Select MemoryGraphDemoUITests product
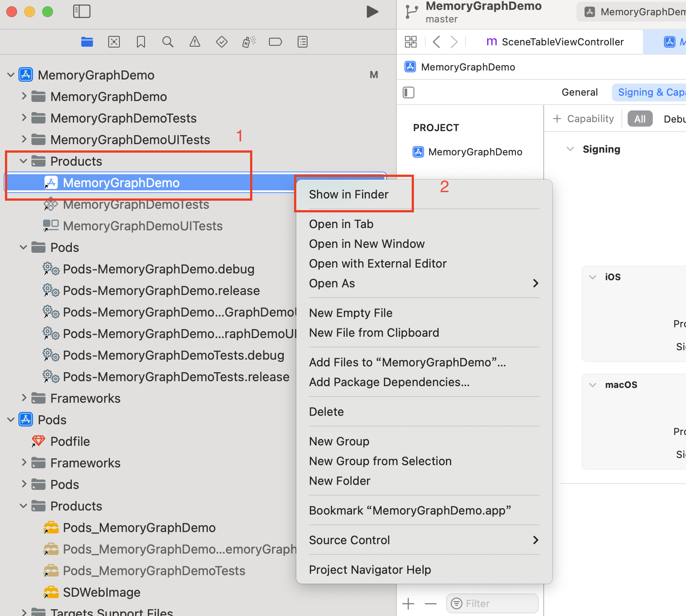This screenshot has height=616, width=686. [143, 226]
